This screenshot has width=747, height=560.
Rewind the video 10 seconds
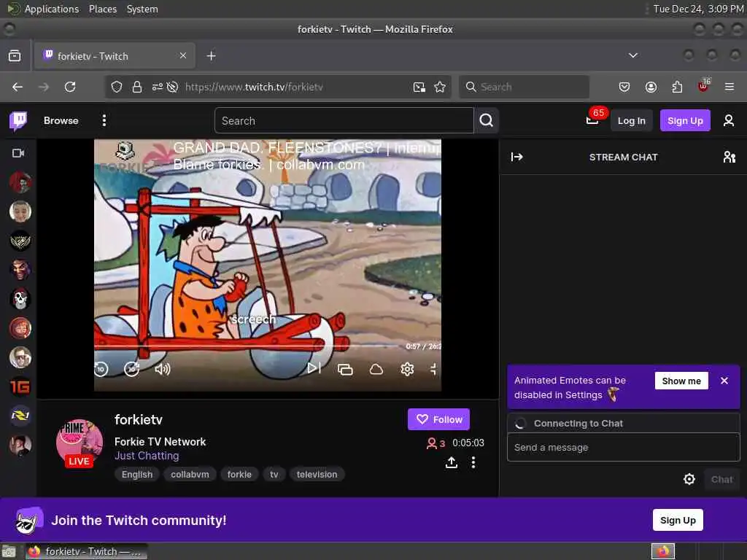(x=101, y=368)
